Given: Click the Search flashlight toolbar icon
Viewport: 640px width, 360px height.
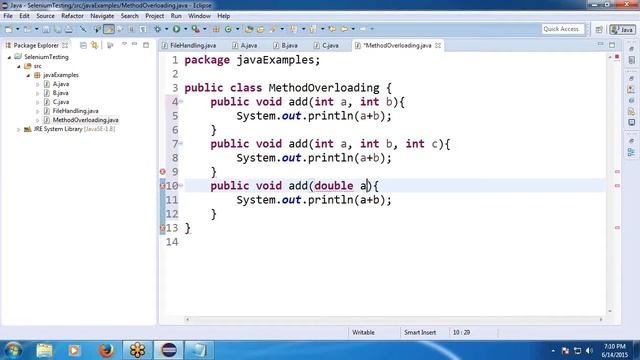Looking at the screenshot, I should click(x=272, y=29).
